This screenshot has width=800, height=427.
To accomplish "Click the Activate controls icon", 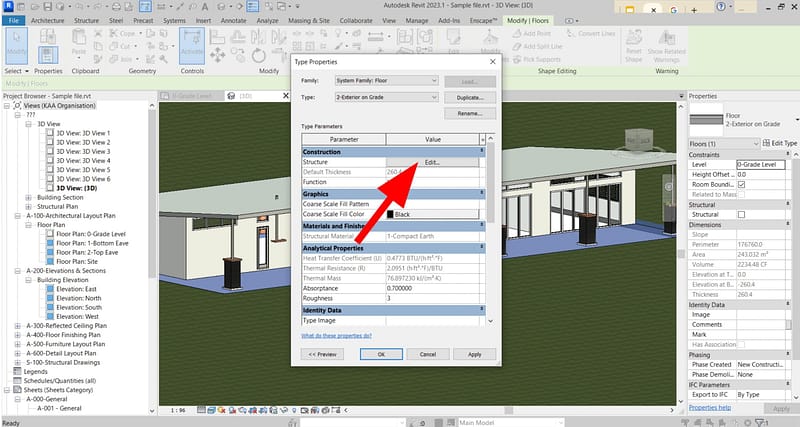I will [x=191, y=43].
